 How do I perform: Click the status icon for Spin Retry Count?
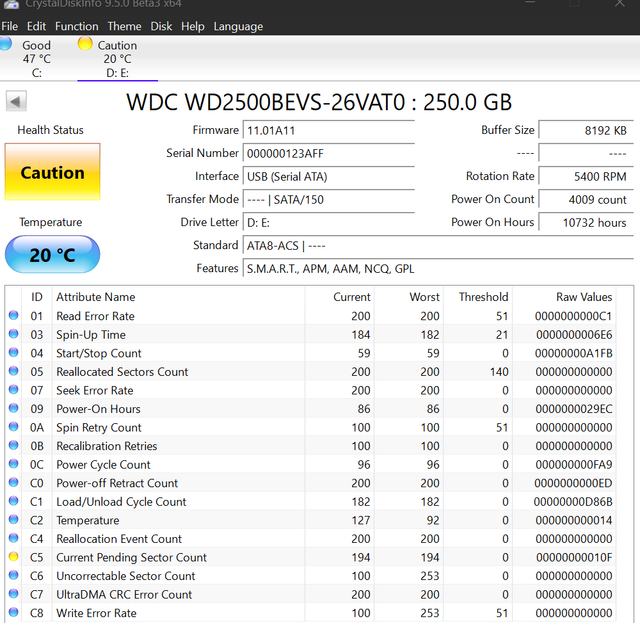(x=13, y=427)
